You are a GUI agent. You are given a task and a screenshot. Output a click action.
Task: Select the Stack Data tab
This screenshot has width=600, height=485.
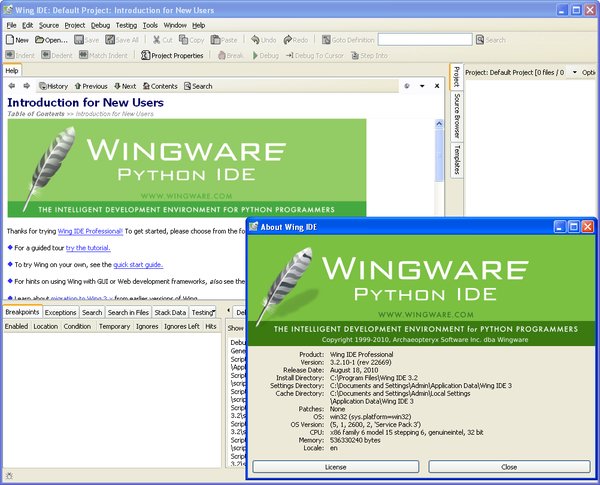click(x=169, y=312)
